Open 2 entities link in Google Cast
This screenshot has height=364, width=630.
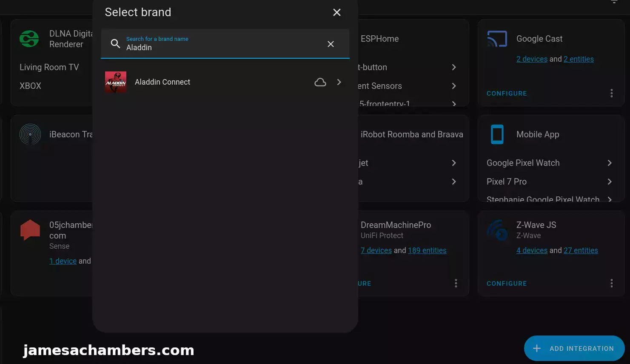pyautogui.click(x=579, y=59)
